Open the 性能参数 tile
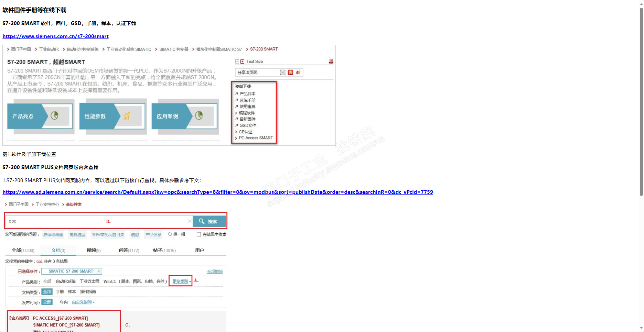Screen dimensions: 644x332 point(113,116)
